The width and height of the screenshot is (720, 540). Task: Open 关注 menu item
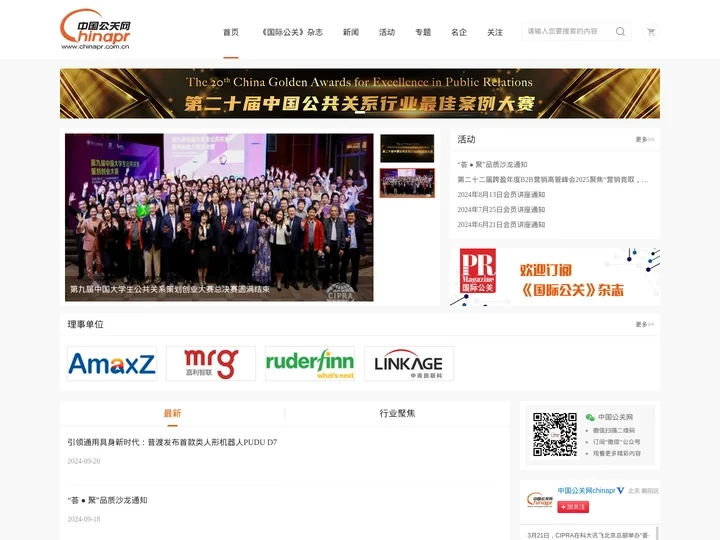[495, 32]
